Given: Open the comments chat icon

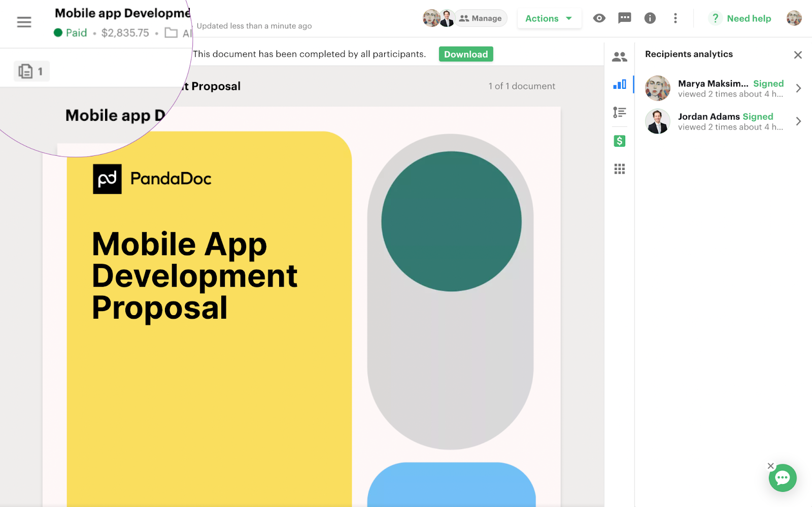Looking at the screenshot, I should [625, 18].
